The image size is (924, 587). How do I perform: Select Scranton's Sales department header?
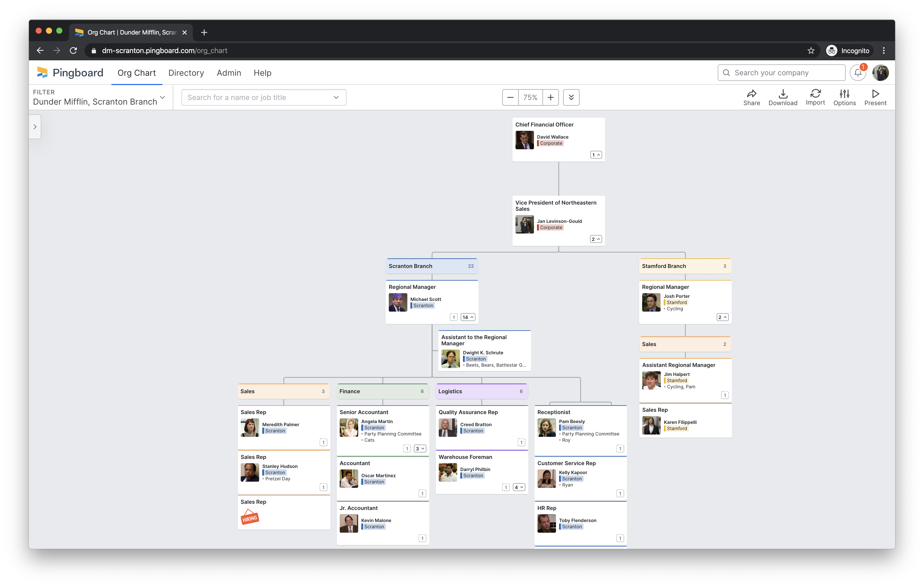pos(284,391)
